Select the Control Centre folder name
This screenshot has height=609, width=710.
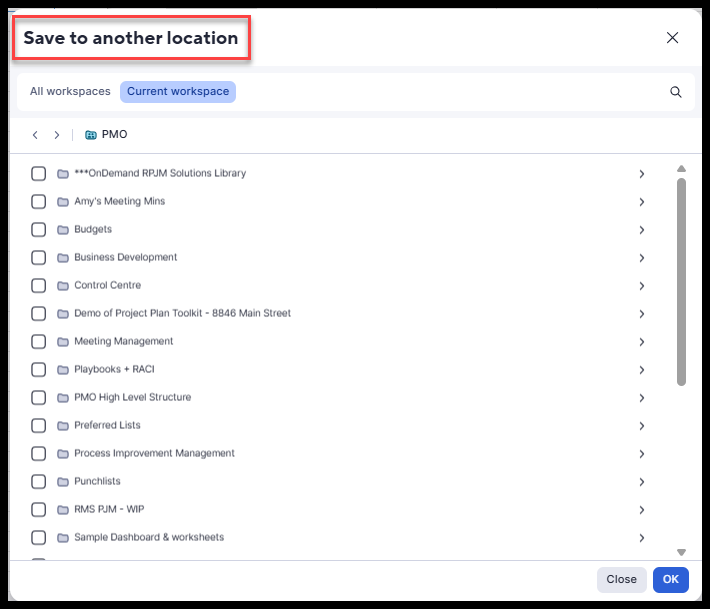pyautogui.click(x=108, y=285)
